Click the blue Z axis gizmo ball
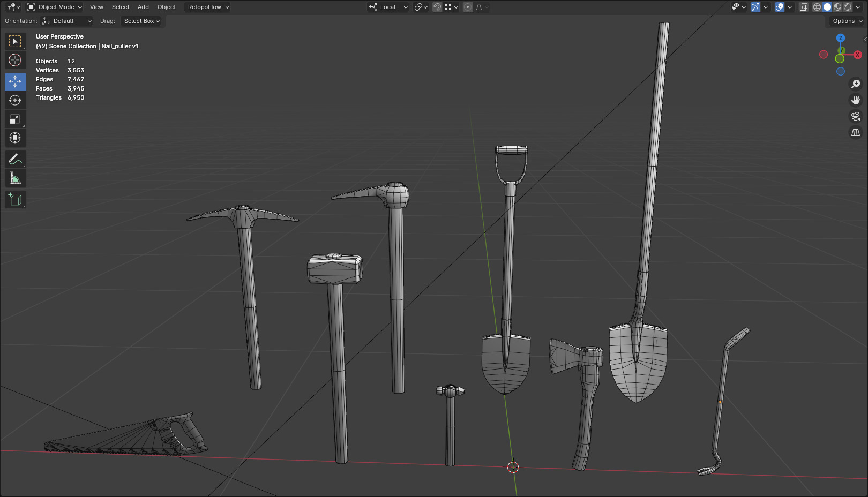Image resolution: width=868 pixels, height=497 pixels. [x=841, y=38]
